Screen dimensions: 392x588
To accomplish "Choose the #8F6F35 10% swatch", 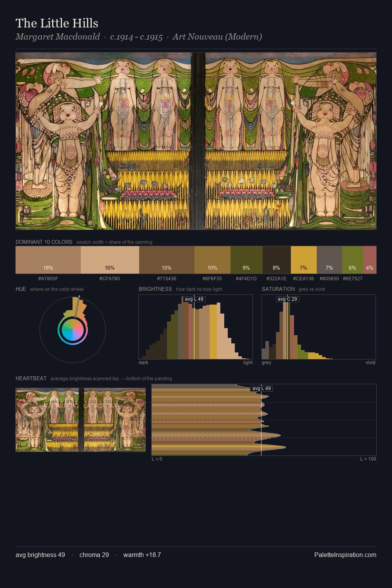I will [x=212, y=260].
